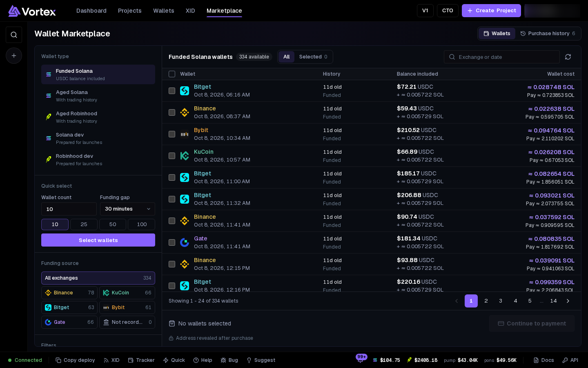Jump to page 14 of wallets
The width and height of the screenshot is (588, 368).
click(553, 301)
